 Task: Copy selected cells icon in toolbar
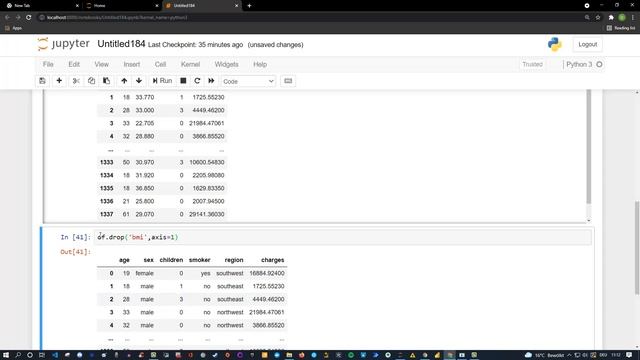click(91, 81)
